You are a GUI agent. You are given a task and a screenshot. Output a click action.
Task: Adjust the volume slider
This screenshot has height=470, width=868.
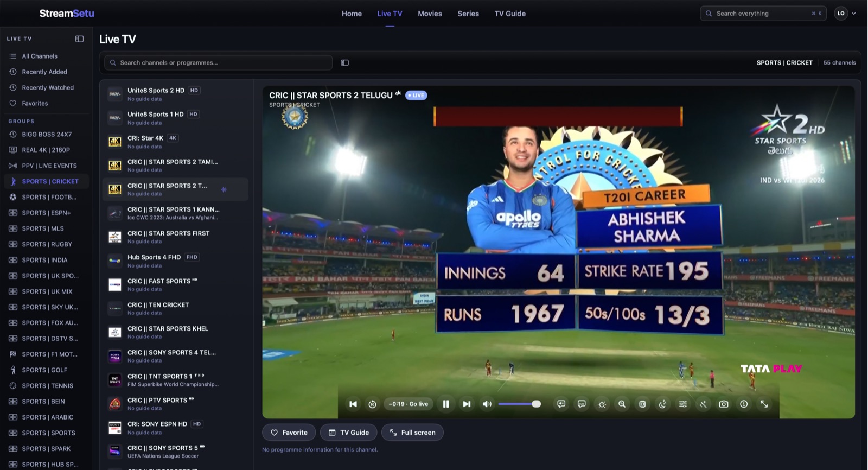pos(519,404)
